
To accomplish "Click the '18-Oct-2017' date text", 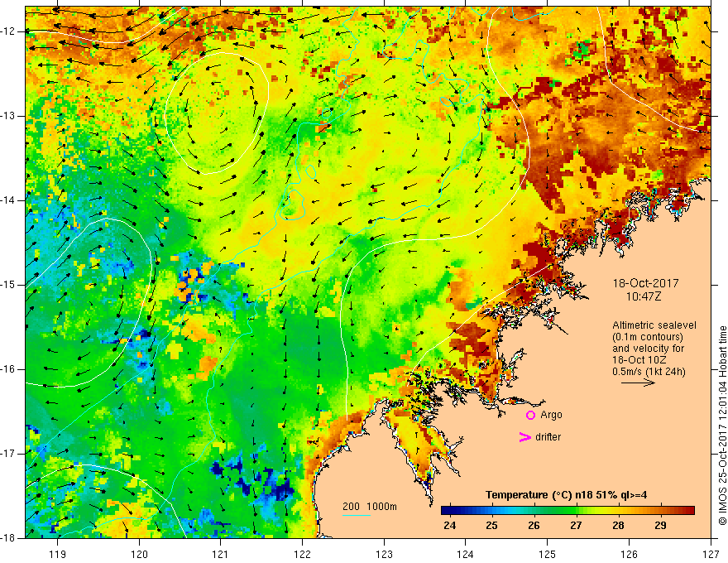I will tap(645, 283).
